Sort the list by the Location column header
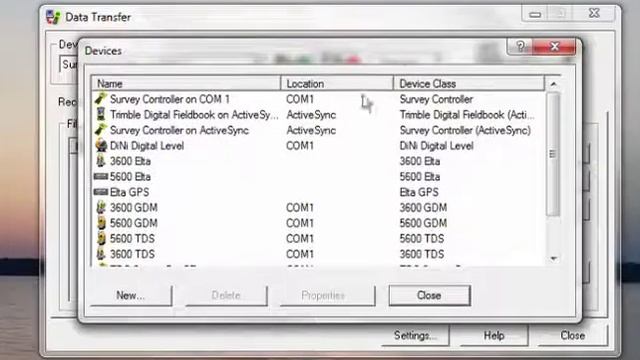Viewport: 640px width, 360px height. 337,83
